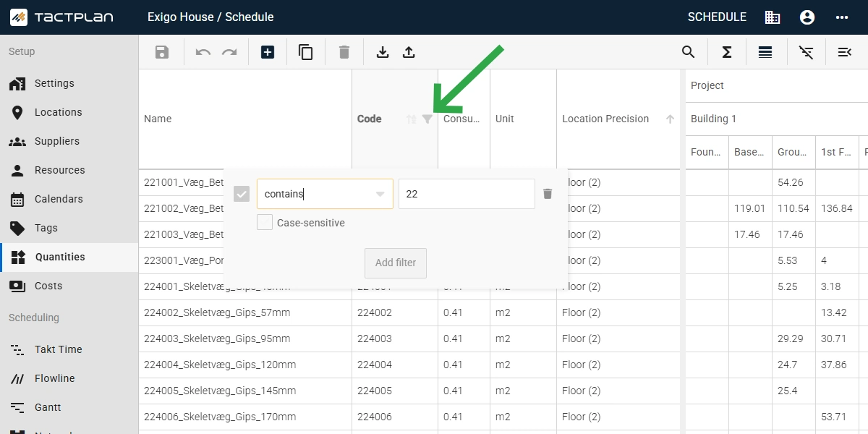The height and width of the screenshot is (434, 868).
Task: Open Locations in the sidebar
Action: click(69, 112)
